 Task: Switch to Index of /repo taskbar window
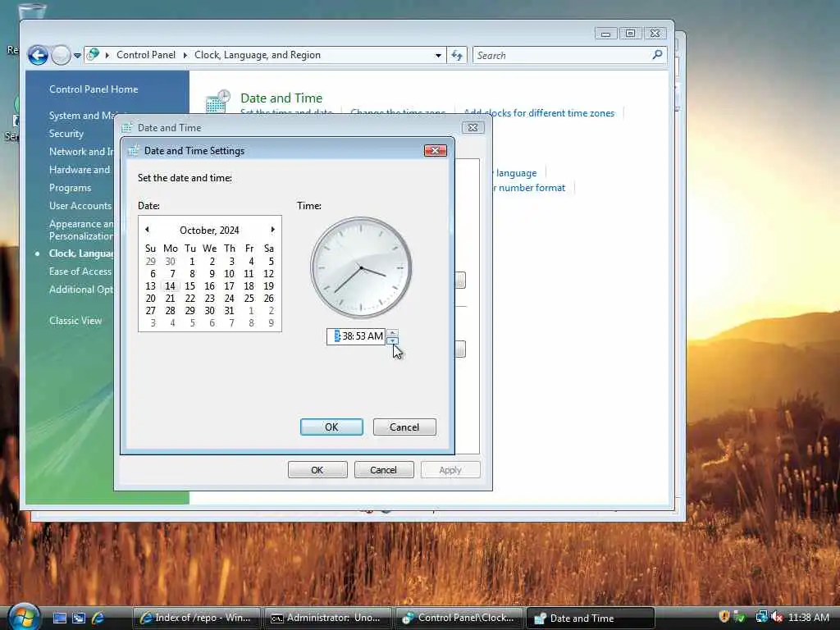[197, 618]
